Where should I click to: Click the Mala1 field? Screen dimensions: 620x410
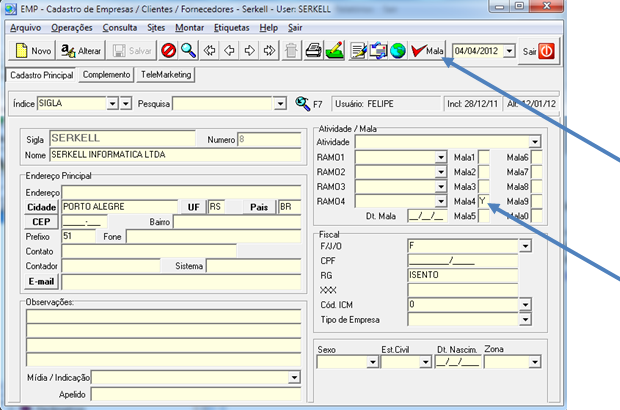[484, 157]
